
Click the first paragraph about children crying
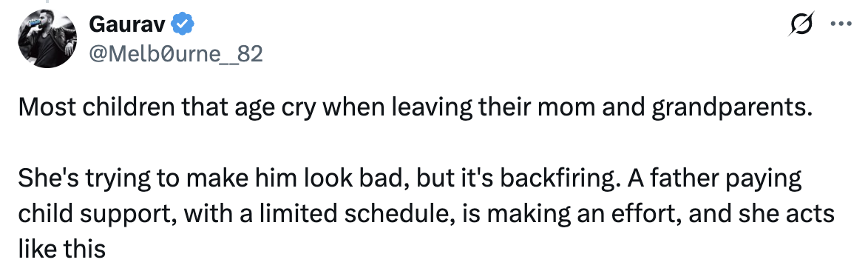tap(415, 107)
